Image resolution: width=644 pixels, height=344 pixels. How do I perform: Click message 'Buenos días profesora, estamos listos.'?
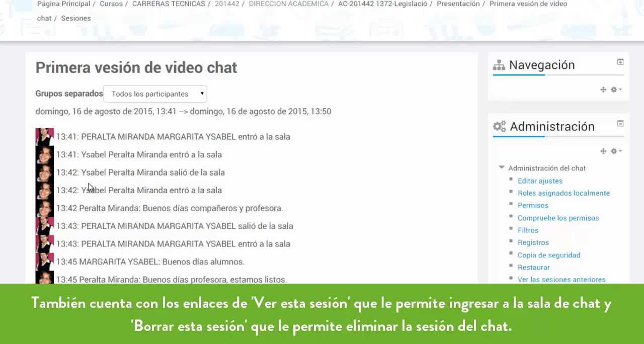click(x=215, y=280)
